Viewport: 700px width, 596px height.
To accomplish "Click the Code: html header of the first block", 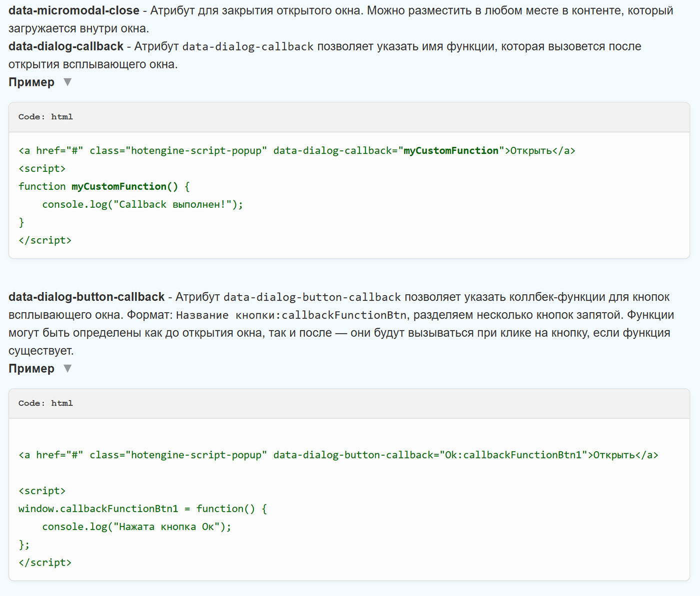I will click(45, 117).
